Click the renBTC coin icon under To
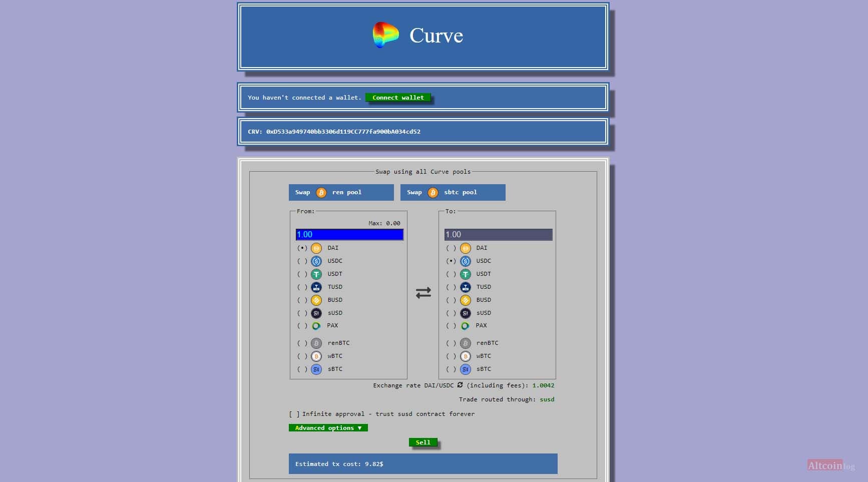The image size is (868, 482). click(466, 343)
